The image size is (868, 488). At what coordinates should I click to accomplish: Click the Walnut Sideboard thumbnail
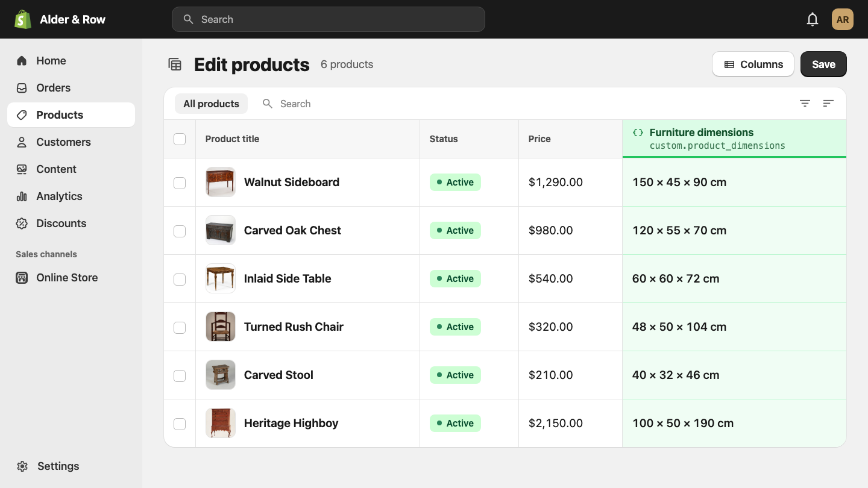tap(221, 182)
